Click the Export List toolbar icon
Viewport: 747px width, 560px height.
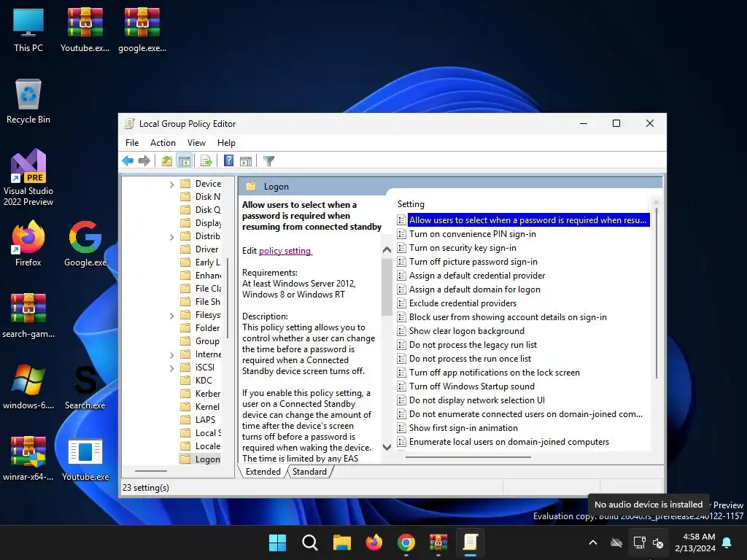tap(206, 161)
